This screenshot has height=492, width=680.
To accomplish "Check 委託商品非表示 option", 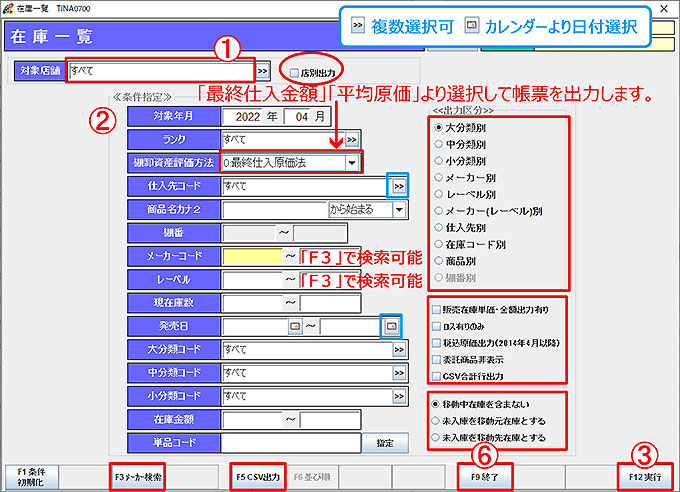I will point(437,360).
